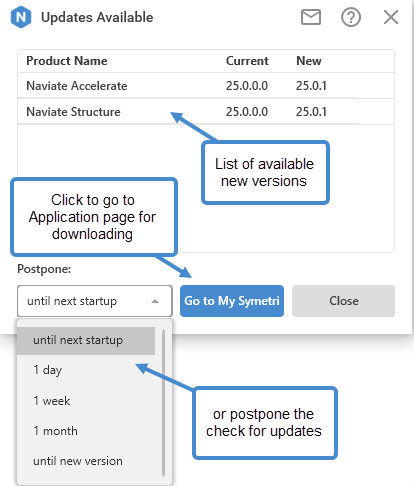
Task: Select 'until next startup' in dropdown list
Action: [86, 340]
